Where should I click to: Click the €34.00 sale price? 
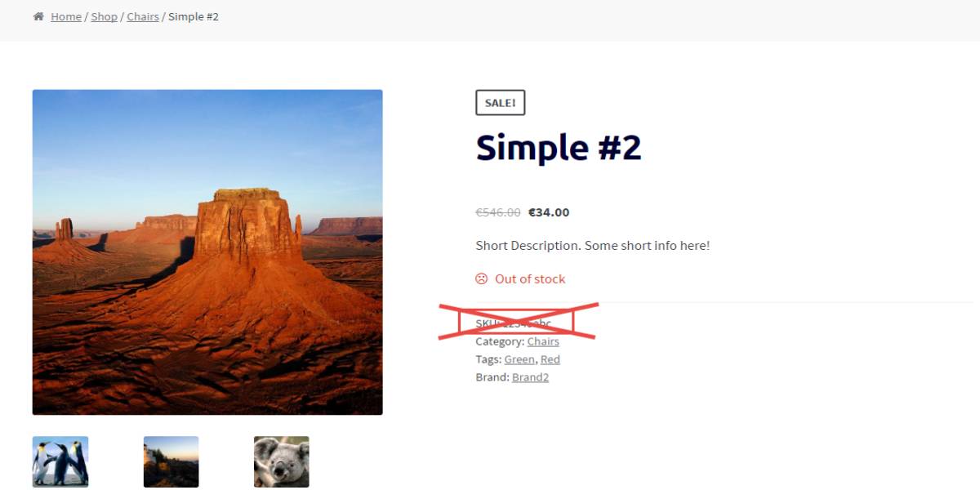click(549, 212)
